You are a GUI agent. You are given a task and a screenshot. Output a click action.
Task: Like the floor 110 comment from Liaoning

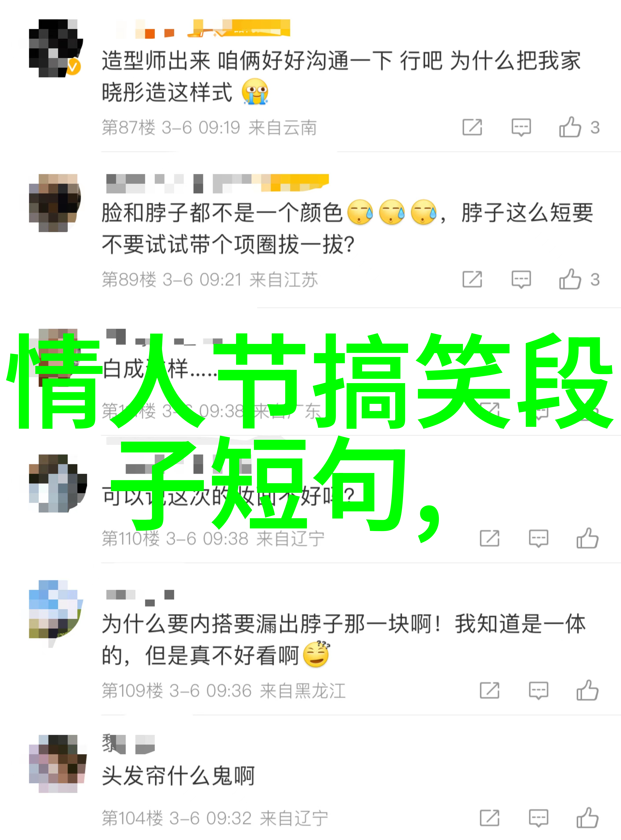pos(588,538)
